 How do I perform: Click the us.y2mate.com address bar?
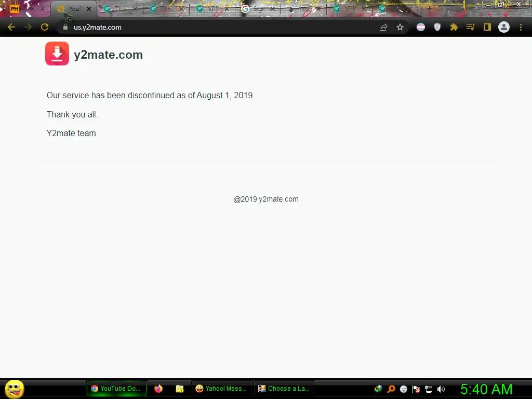pos(217,27)
